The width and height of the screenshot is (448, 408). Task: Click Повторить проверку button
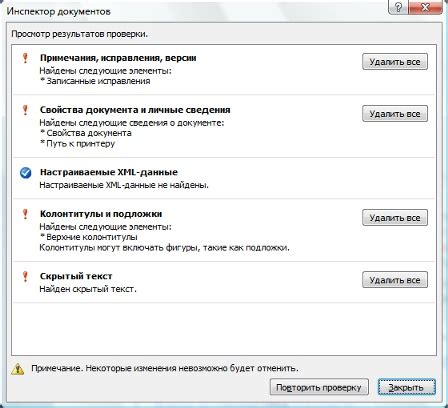(x=319, y=387)
